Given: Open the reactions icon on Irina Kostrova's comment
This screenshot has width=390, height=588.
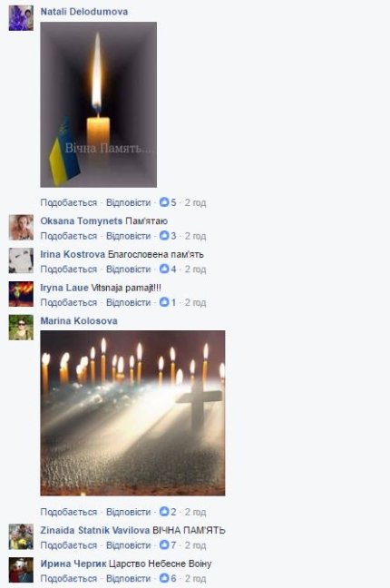Looking at the screenshot, I should pyautogui.click(x=164, y=269).
